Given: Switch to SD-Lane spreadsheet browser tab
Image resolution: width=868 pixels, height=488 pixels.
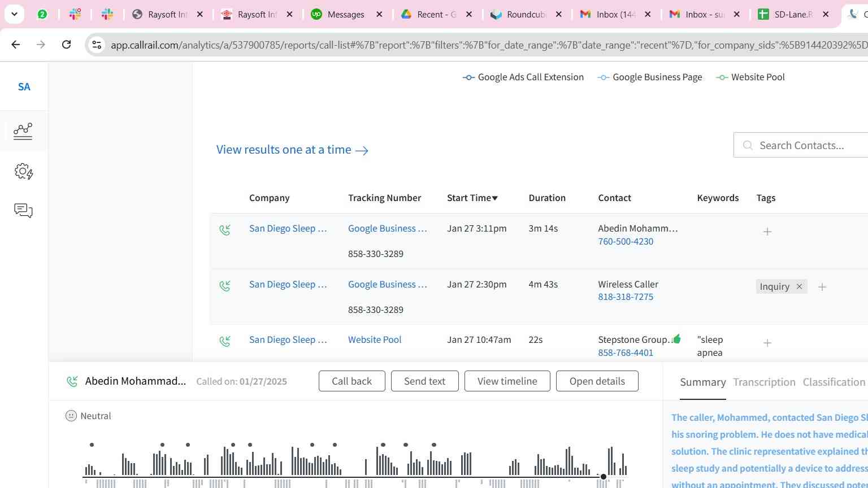Looking at the screenshot, I should 793,15.
